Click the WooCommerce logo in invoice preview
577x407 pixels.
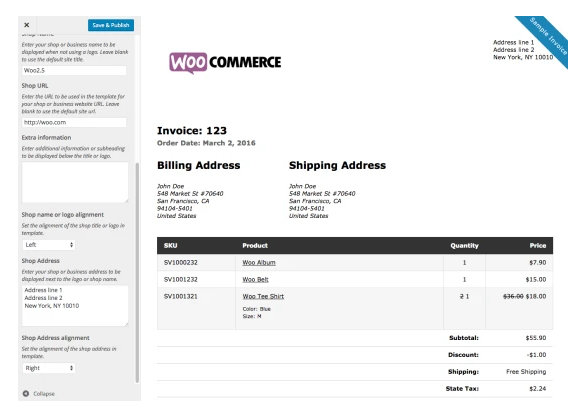pyautogui.click(x=225, y=63)
